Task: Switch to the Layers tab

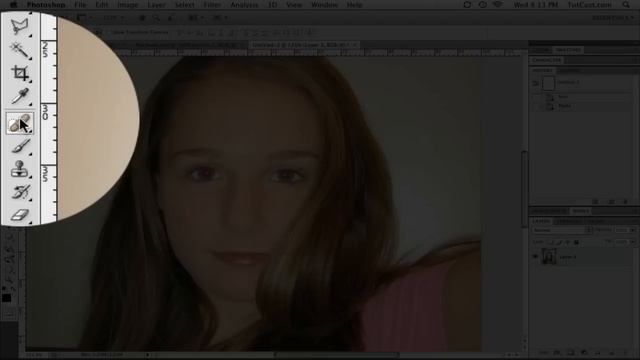Action: click(541, 221)
